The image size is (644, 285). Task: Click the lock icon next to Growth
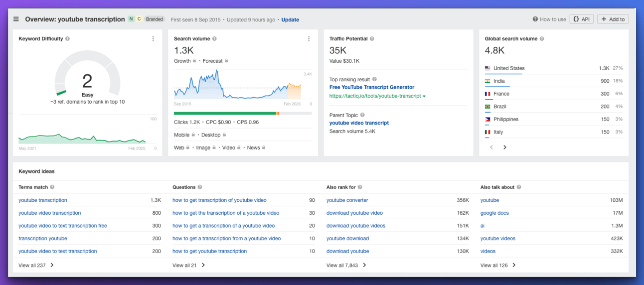click(195, 61)
